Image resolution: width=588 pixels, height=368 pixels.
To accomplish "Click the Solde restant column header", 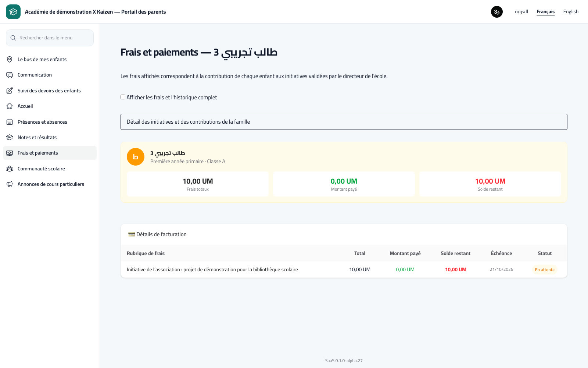I will [455, 253].
